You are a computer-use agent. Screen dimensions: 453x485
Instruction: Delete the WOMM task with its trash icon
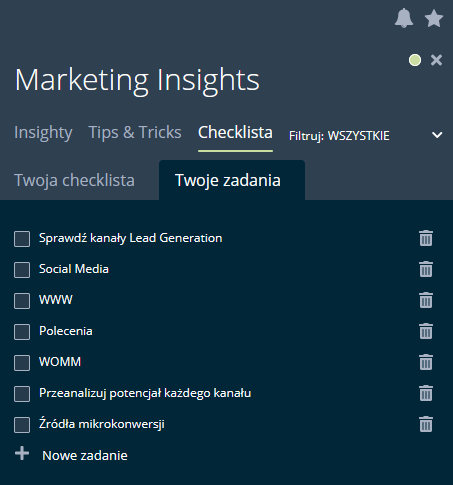pyautogui.click(x=426, y=362)
